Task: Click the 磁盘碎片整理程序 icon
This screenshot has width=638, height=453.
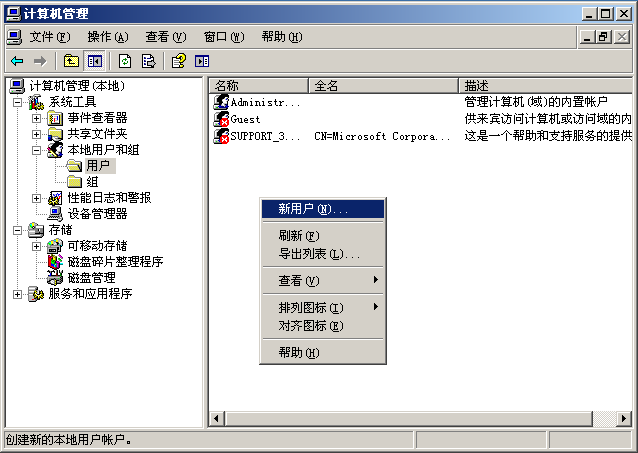Action: click(x=55, y=262)
